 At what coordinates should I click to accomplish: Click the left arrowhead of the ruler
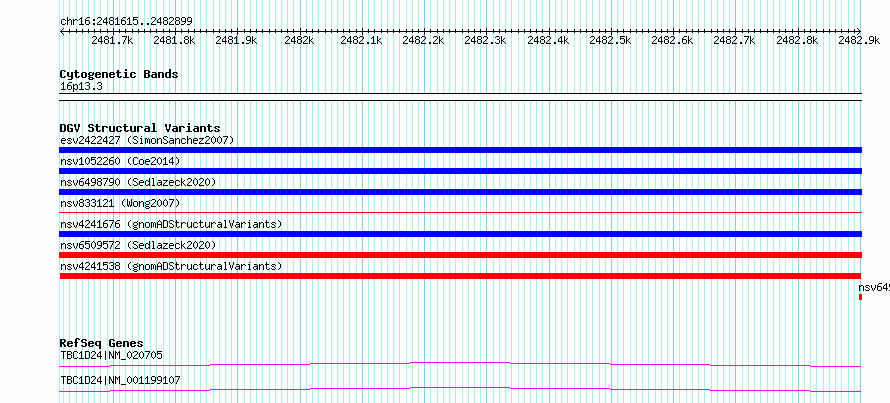(62, 32)
